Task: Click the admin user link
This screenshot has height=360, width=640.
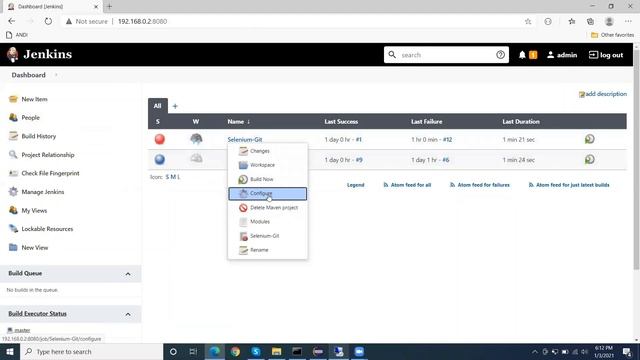Action: (x=562, y=55)
